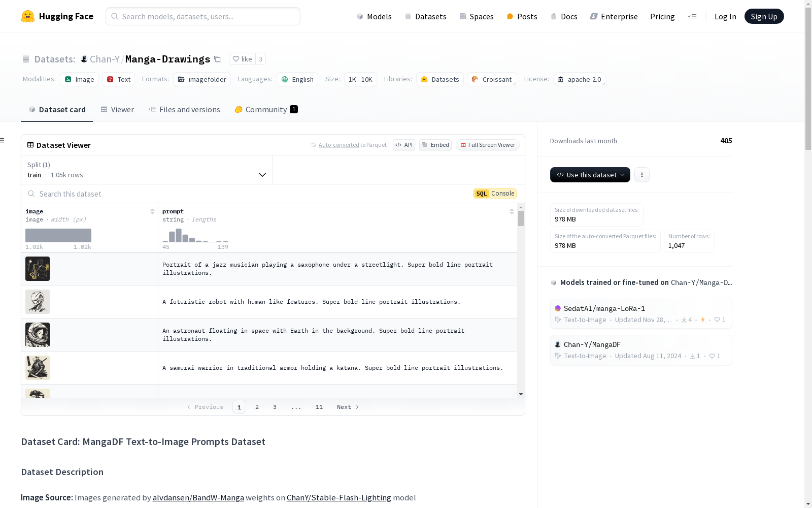Open the Use this dataset dropdown

click(x=590, y=175)
